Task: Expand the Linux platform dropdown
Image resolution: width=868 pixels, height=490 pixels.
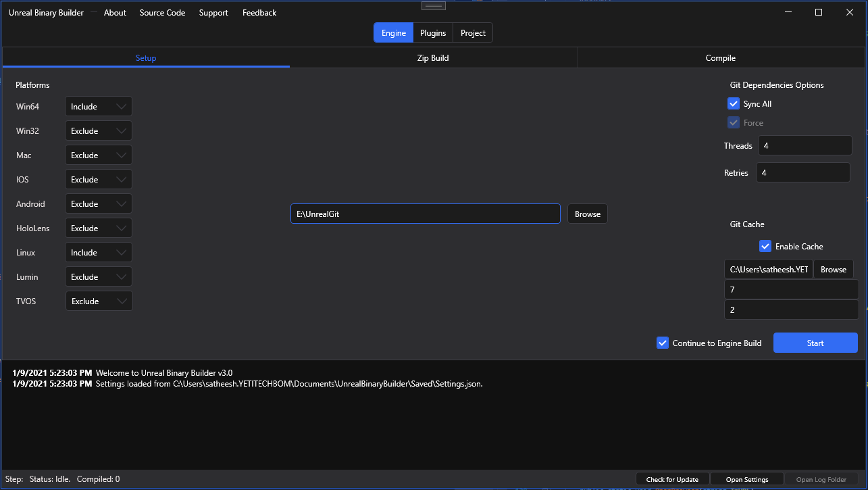Action: pyautogui.click(x=99, y=252)
